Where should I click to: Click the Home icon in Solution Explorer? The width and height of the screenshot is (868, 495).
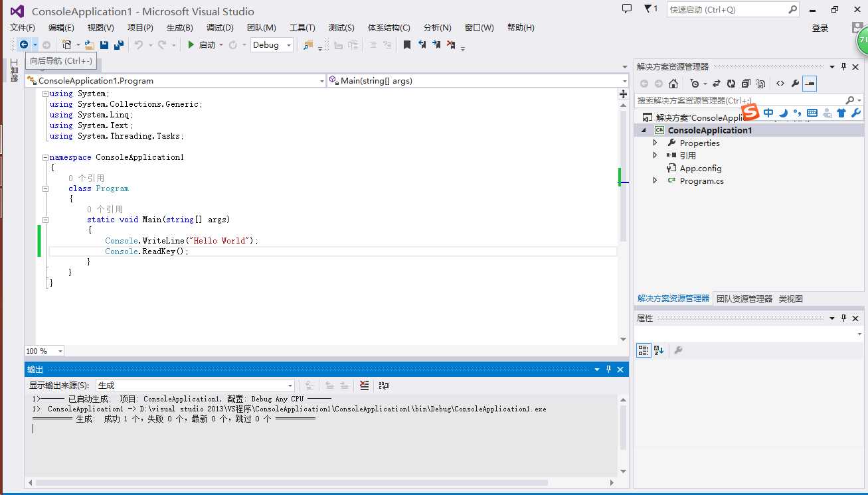(x=673, y=84)
